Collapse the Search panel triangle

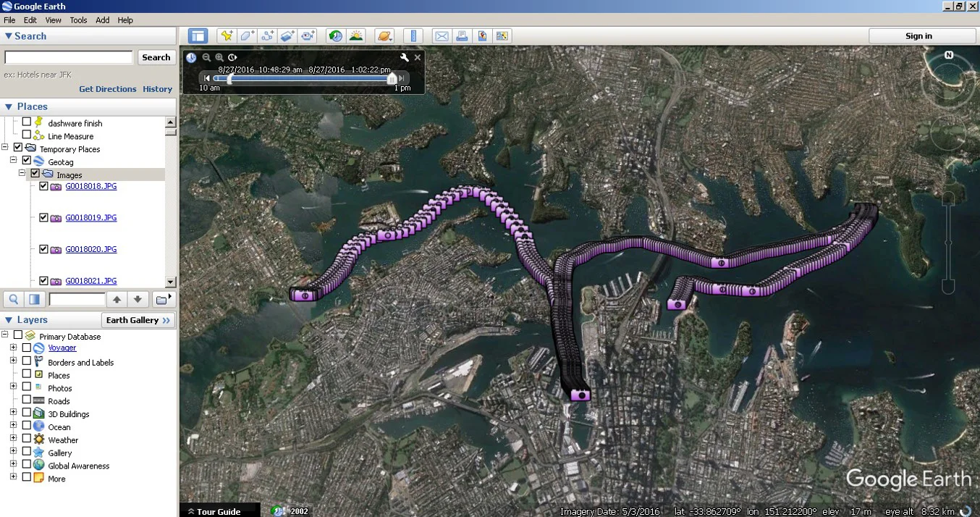(8, 36)
